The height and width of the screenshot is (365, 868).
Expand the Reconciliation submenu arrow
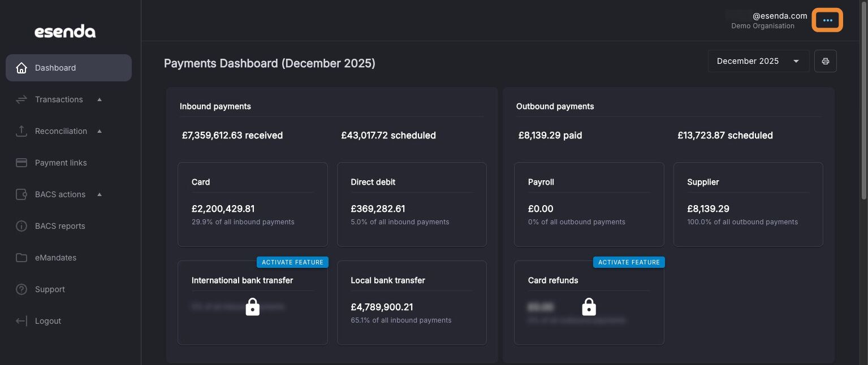[100, 131]
